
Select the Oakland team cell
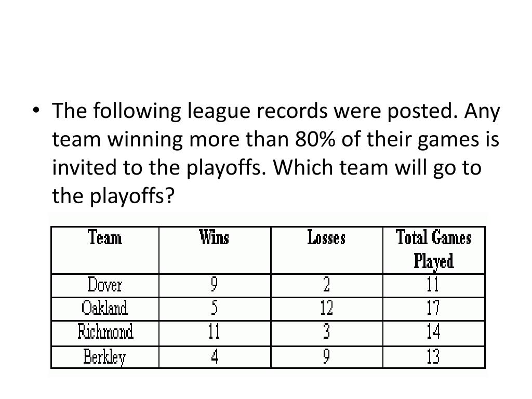105,309
